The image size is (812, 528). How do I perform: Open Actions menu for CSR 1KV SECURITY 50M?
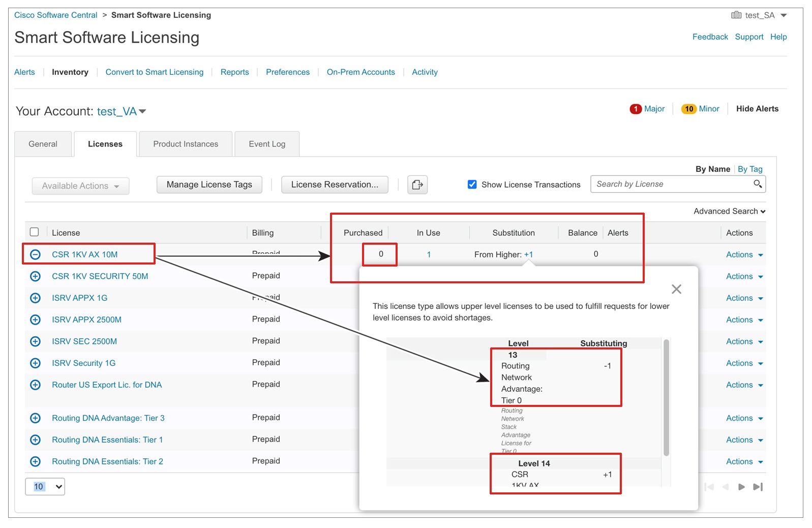(x=744, y=276)
